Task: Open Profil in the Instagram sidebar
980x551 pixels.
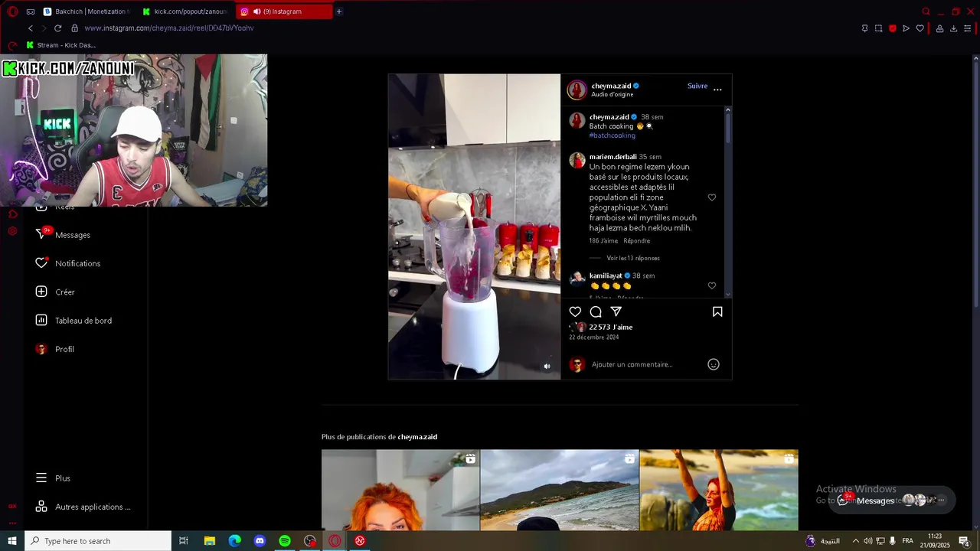Action: click(54, 349)
